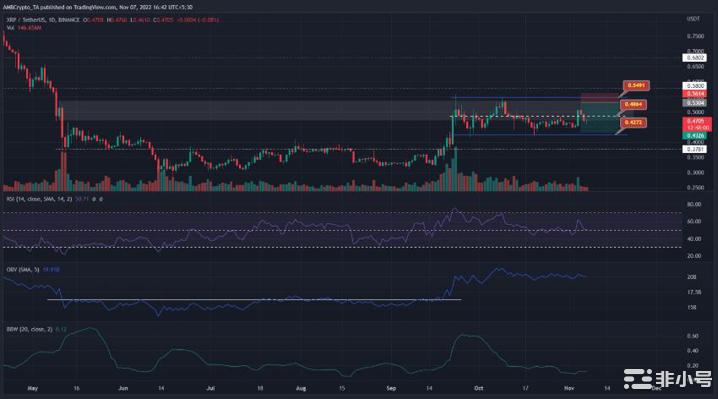
Task: Click the 0.5491 orange price callout
Action: [636, 86]
